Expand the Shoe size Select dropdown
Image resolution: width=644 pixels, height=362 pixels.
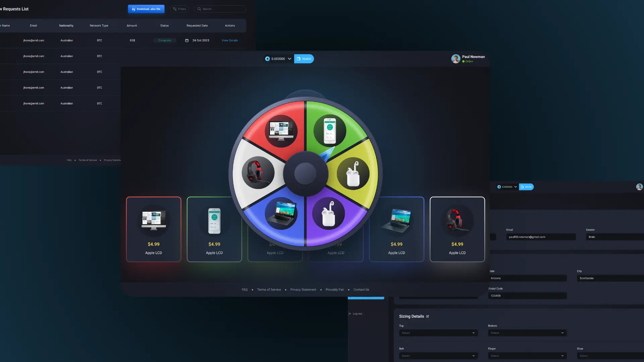[x=610, y=356]
